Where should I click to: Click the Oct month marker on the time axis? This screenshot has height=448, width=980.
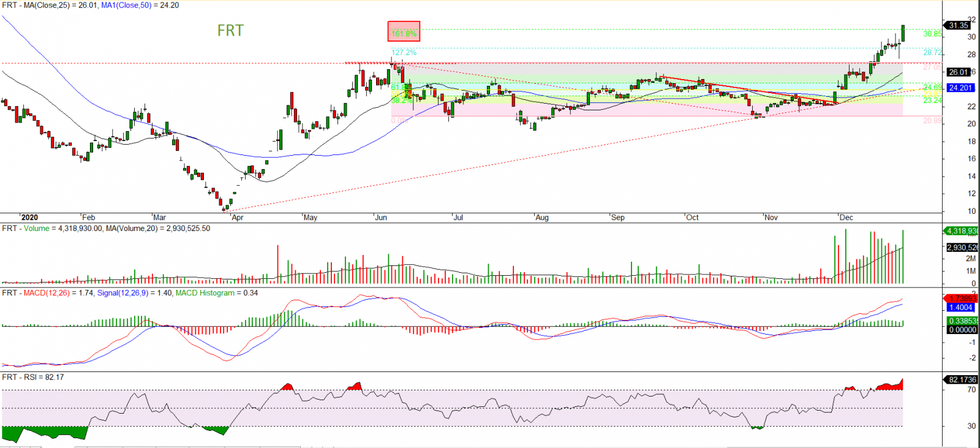pyautogui.click(x=692, y=218)
